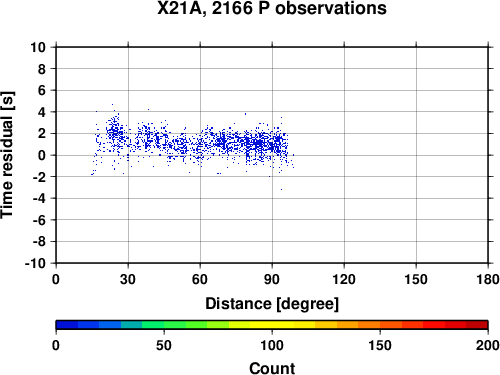Click the Distance [degree] axis label
The height and width of the screenshot is (375, 500).
pyautogui.click(x=272, y=304)
